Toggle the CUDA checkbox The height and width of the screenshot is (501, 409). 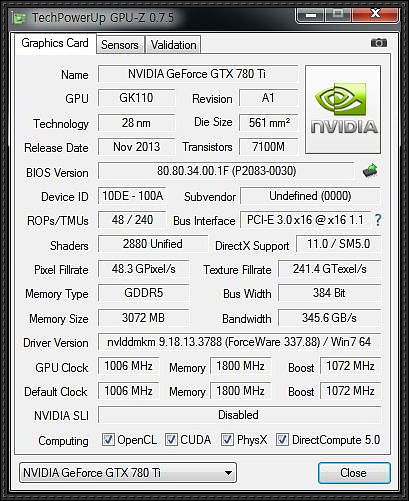pyautogui.click(x=171, y=440)
